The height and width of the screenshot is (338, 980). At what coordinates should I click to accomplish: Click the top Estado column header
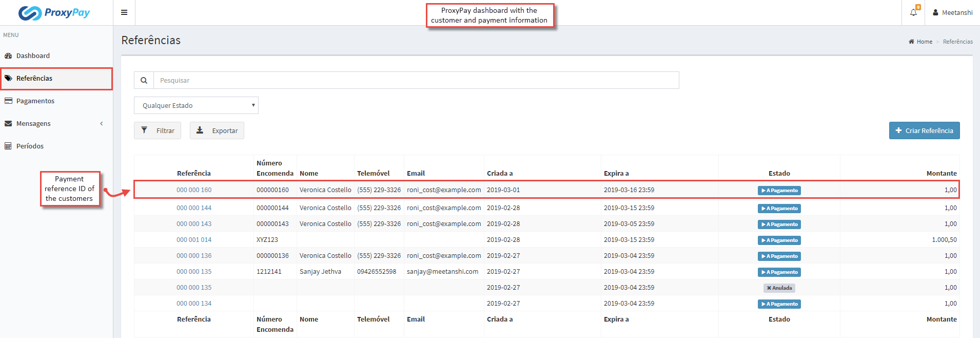779,174
